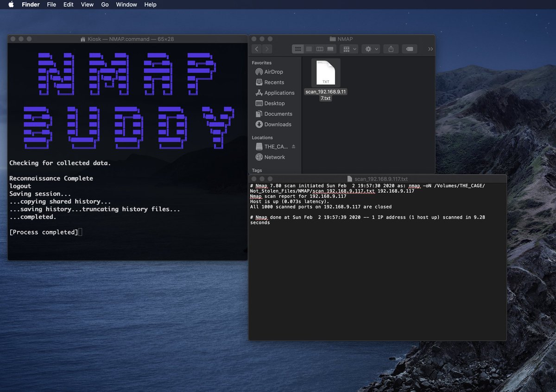
Task: Open the Apple menu
Action: pos(11,5)
